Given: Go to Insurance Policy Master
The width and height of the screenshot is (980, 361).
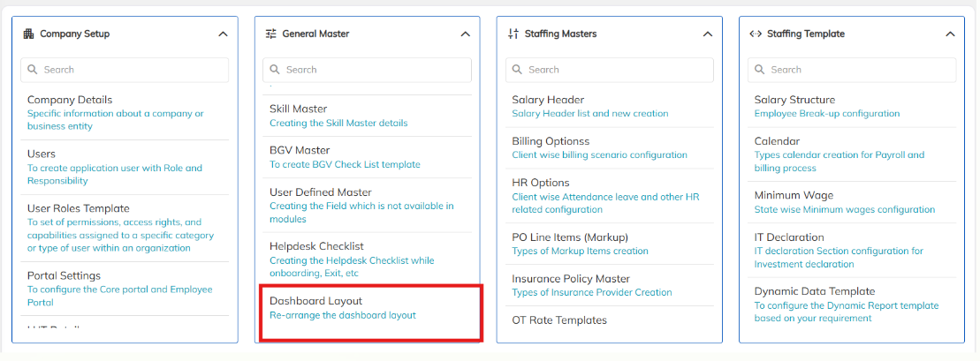Looking at the screenshot, I should [610, 285].
